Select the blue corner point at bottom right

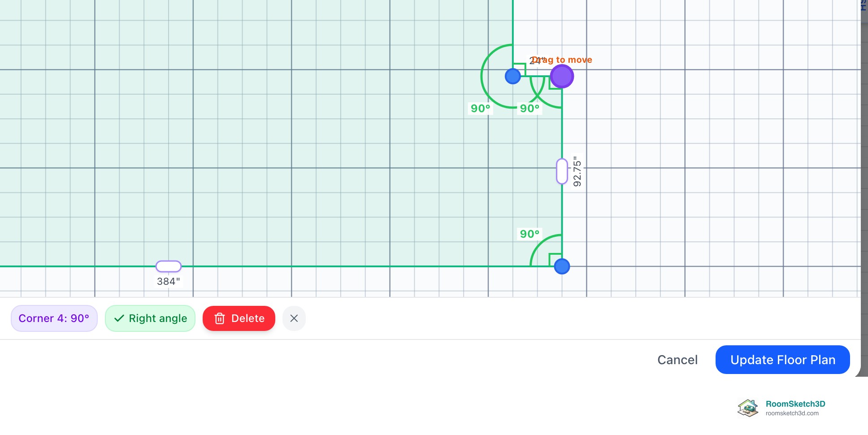[x=562, y=266]
